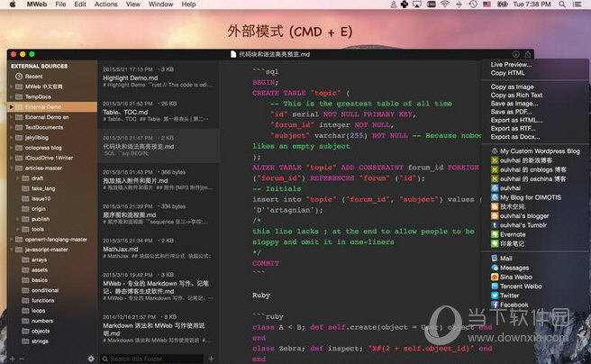Share to My Custom Wordpress Blog
The width and height of the screenshot is (591, 364).
coord(535,151)
